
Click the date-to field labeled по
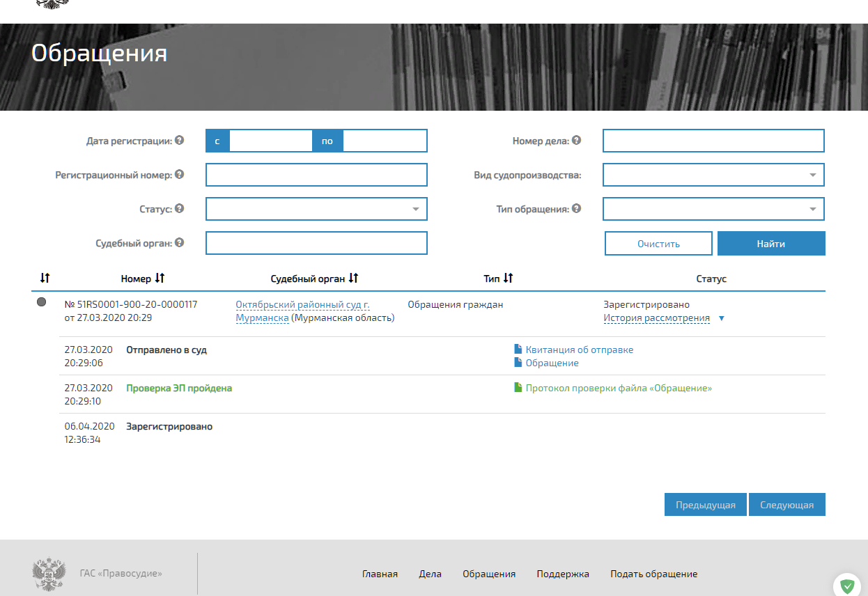pos(385,141)
